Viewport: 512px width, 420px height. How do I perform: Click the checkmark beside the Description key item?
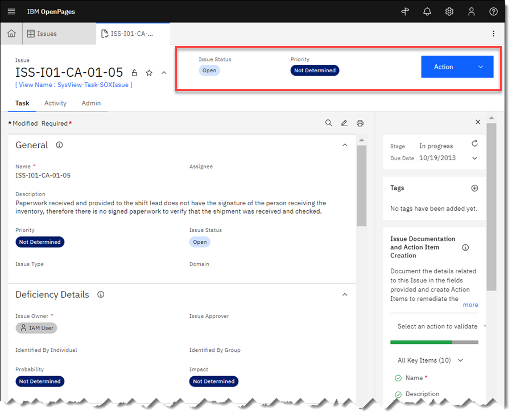click(x=398, y=394)
